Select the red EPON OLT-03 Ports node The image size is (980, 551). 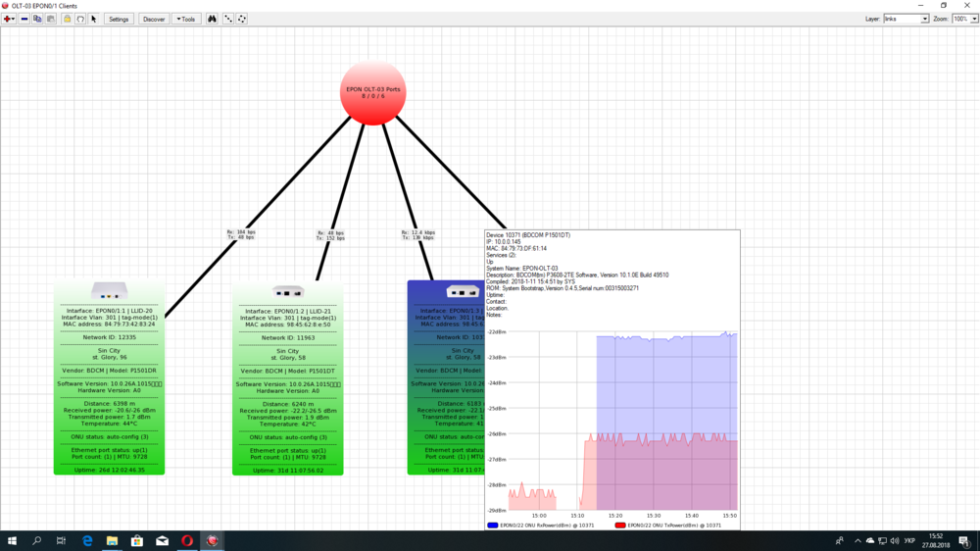372,93
